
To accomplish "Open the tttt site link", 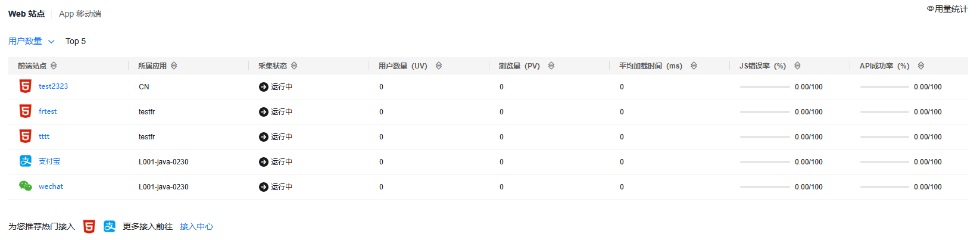I will pos(44,136).
